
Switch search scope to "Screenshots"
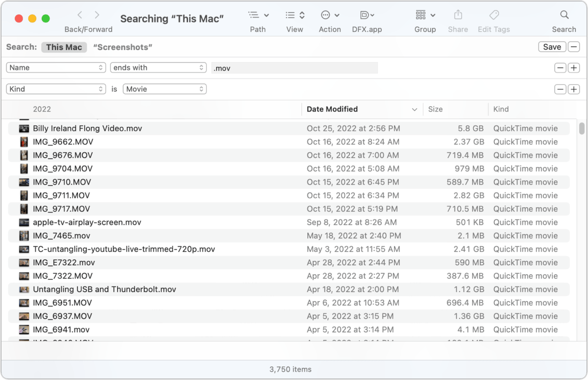point(123,47)
